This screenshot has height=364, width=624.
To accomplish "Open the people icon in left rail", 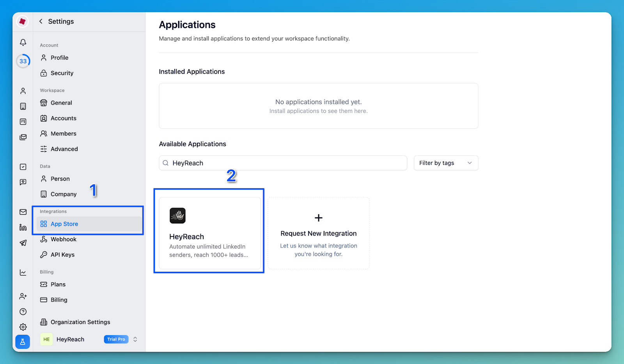I will 23,91.
